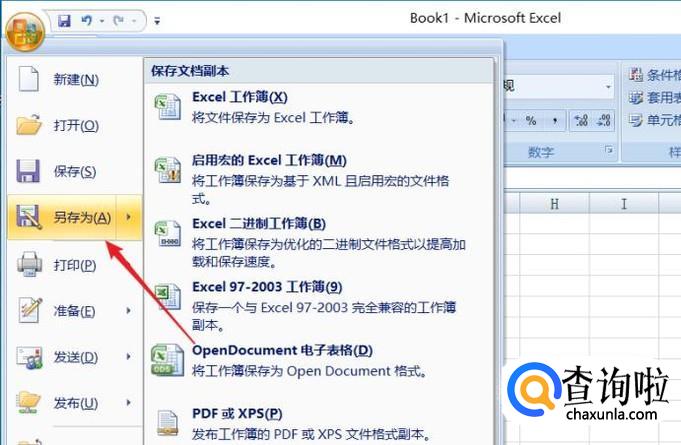This screenshot has width=681, height=445.
Task: Open the undo history dropdown arrow
Action: 102,21
